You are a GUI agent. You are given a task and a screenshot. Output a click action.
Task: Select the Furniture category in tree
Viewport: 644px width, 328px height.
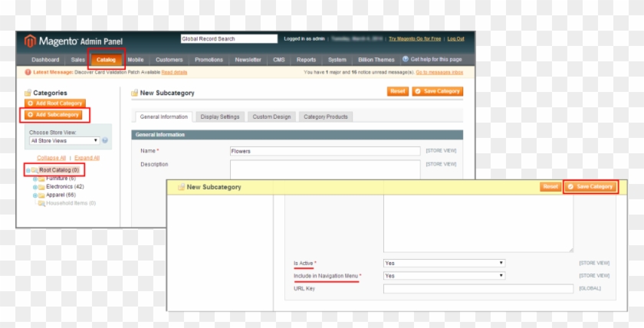[x=61, y=179]
